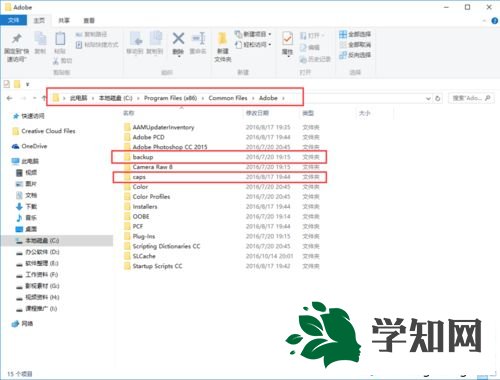The height and width of the screenshot is (380, 500).
Task: Open the Easy access (轻松访问) dropdown
Action: (253, 44)
